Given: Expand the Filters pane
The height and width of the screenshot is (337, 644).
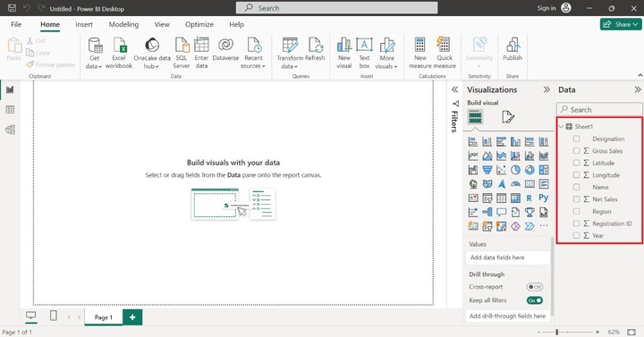Looking at the screenshot, I should (x=454, y=89).
